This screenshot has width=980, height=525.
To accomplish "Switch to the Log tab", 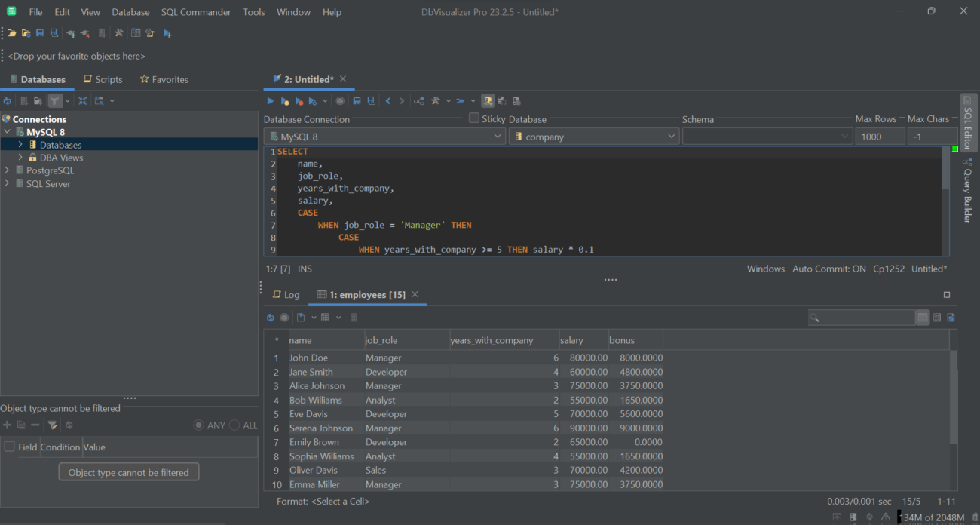I will coord(286,294).
